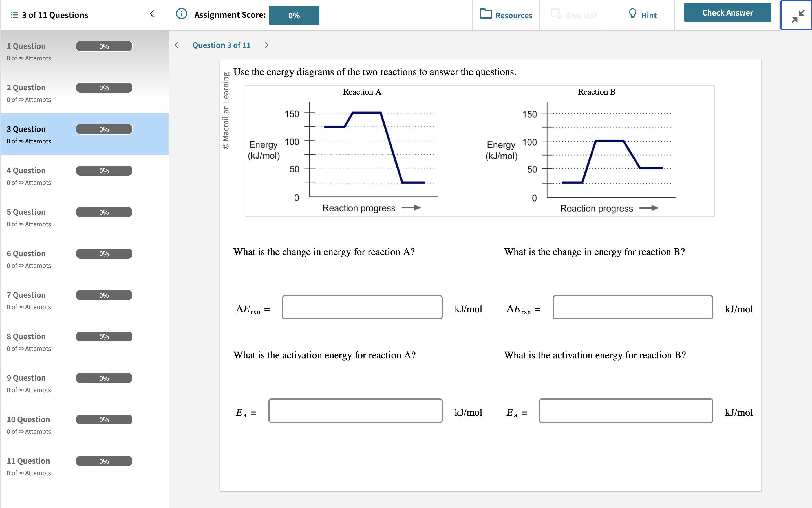812x508 pixels.
Task: Click the 0% progress bar of question 1
Action: coord(104,46)
